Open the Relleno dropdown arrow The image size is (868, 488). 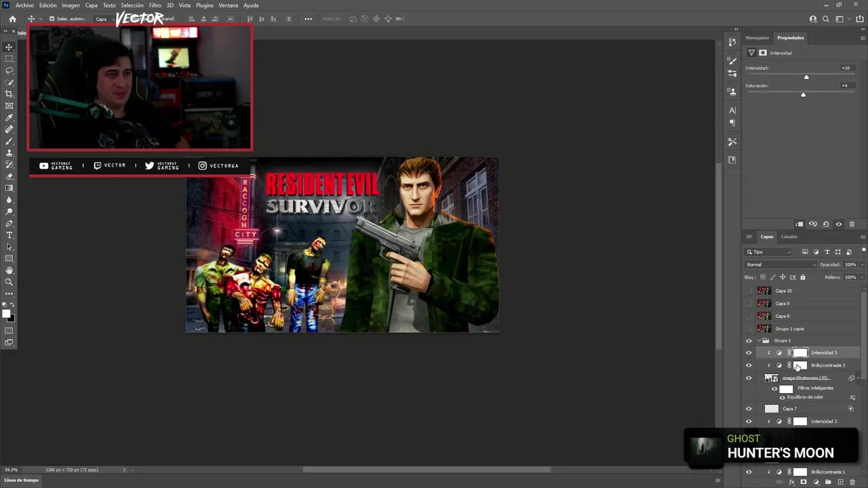(862, 277)
